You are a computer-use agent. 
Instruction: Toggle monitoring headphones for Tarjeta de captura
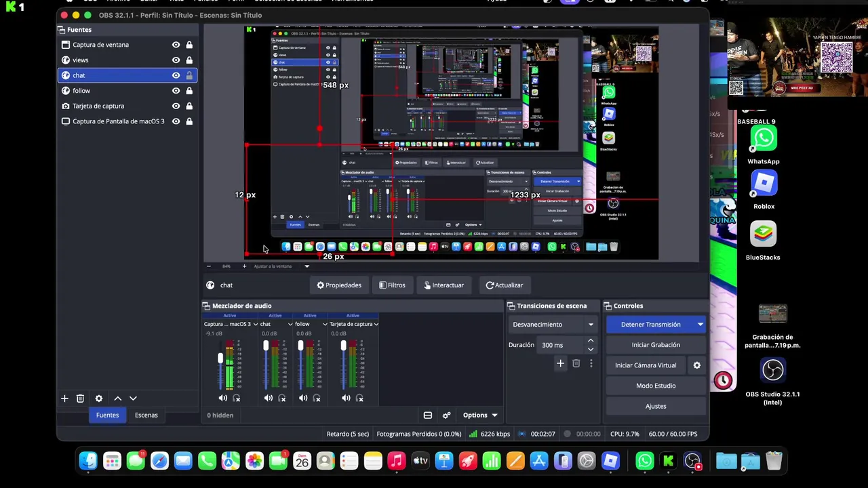coord(360,398)
